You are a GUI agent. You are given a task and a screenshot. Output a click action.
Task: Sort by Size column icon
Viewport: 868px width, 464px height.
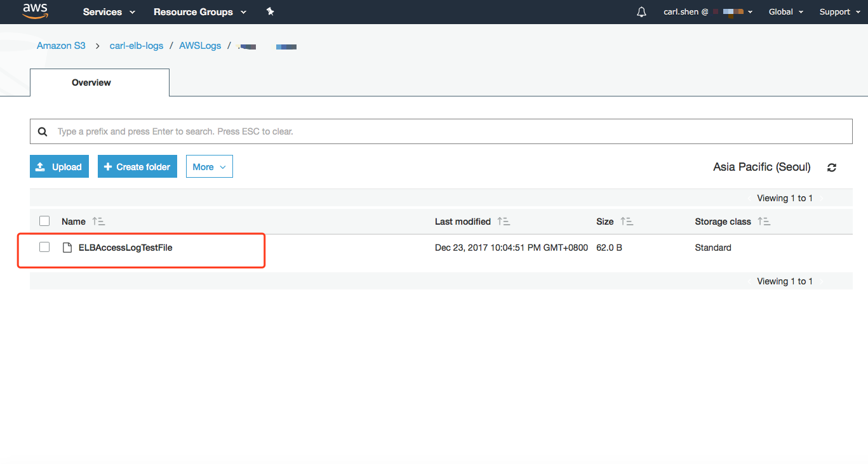coord(627,222)
